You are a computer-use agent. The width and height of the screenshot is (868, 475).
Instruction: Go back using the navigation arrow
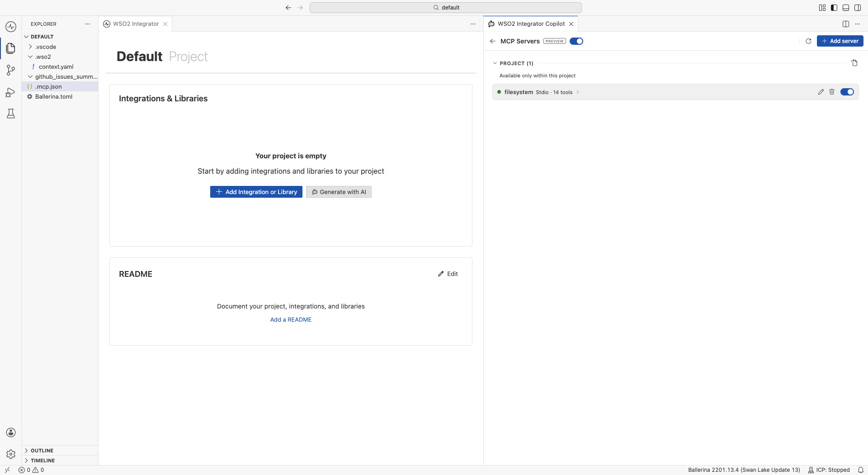coord(288,8)
